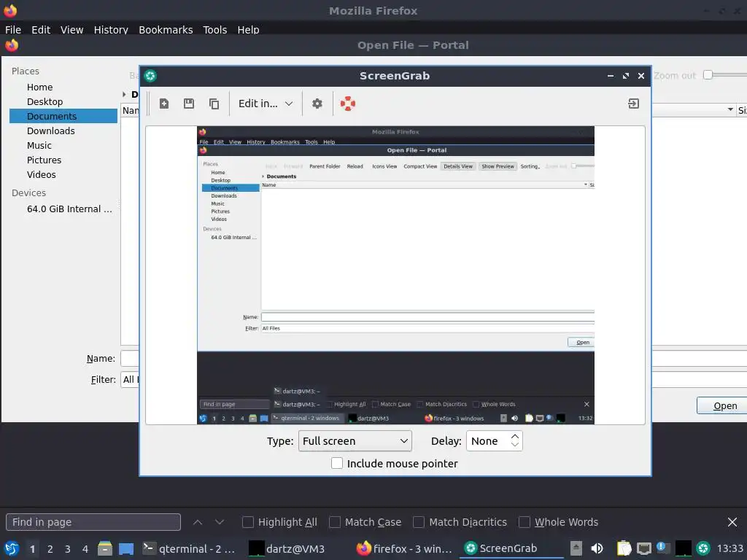The image size is (747, 560).
Task: Switch to workspace 1
Action: coord(32,549)
